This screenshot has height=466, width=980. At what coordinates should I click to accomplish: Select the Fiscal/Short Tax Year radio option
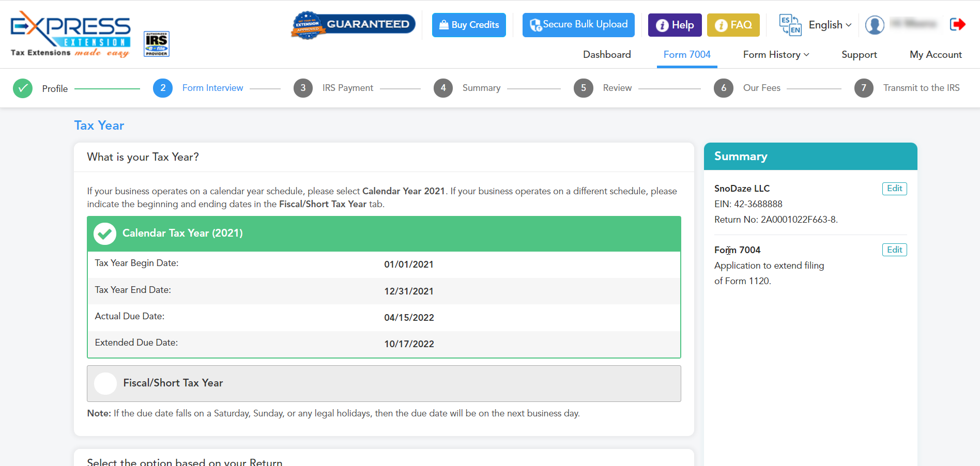pyautogui.click(x=105, y=383)
